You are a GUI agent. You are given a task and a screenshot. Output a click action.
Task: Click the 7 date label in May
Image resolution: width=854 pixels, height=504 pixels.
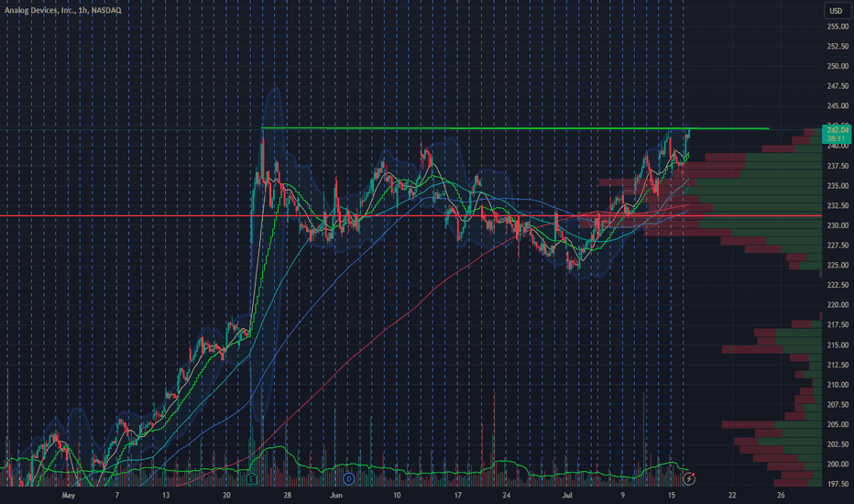click(117, 495)
